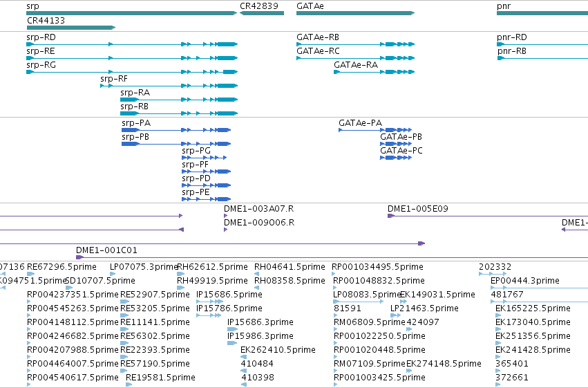Select the srp-RE transcript

132,58
